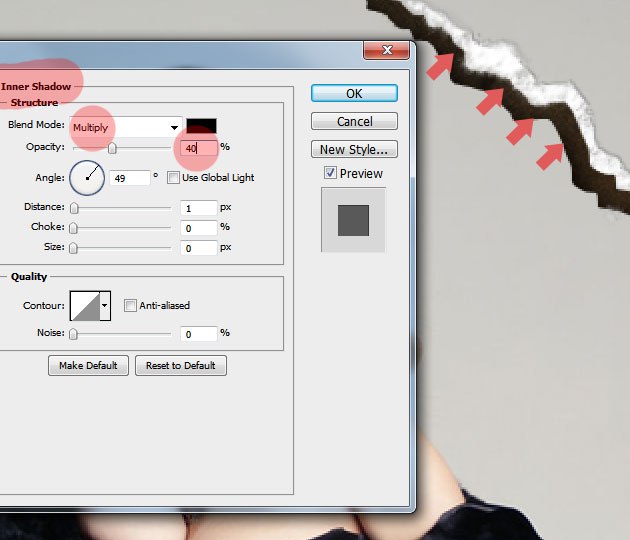The height and width of the screenshot is (540, 630).
Task: Open the New Style dialog
Action: point(354,149)
